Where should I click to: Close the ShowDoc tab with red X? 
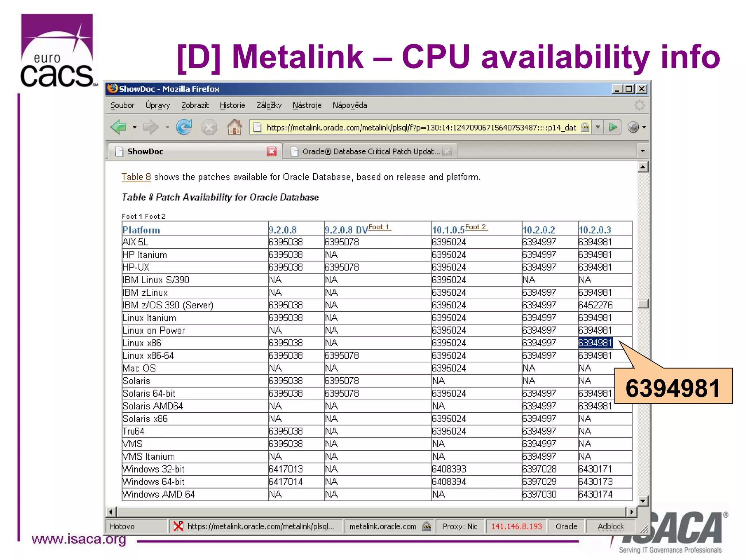[x=272, y=151]
